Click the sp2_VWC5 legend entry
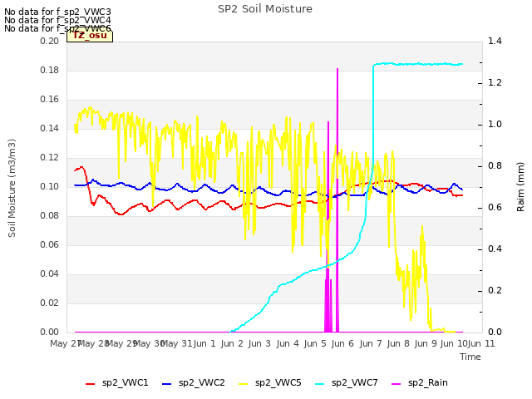 270,383
